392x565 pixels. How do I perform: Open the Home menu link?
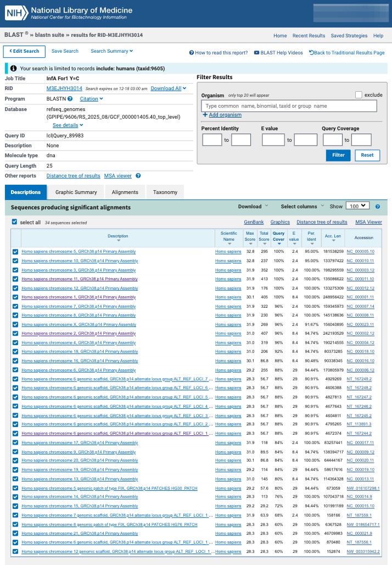(280, 36)
